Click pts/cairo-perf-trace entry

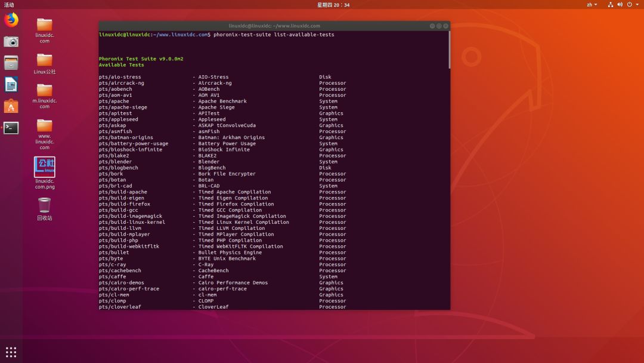click(129, 289)
